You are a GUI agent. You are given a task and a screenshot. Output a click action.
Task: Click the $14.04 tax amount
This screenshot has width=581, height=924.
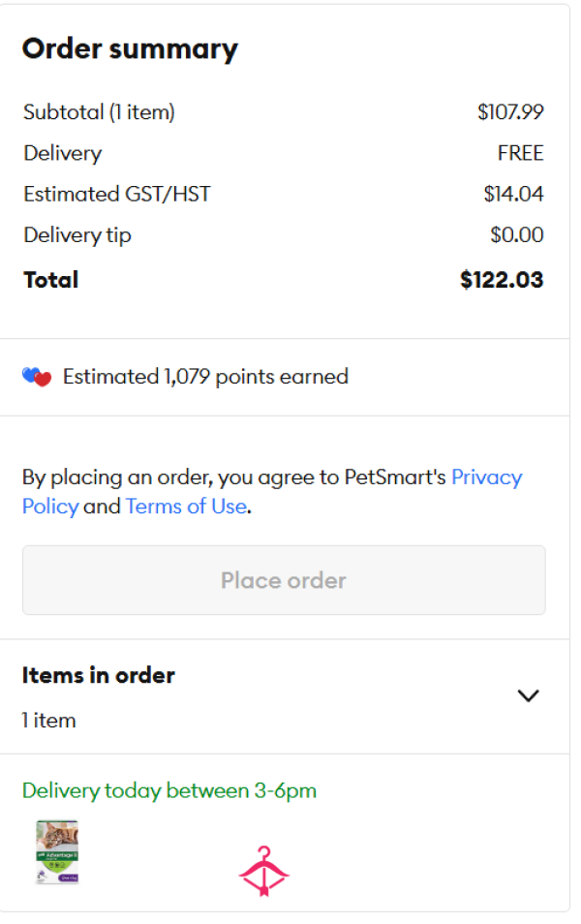tap(513, 194)
